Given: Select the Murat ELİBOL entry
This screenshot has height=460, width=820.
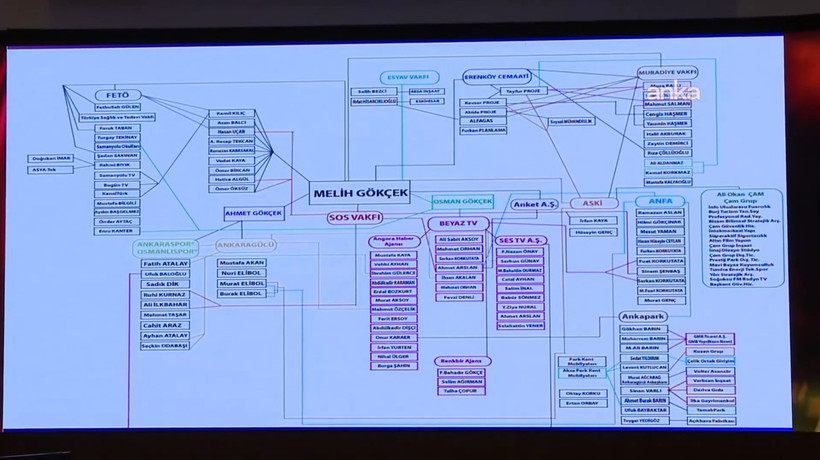Looking at the screenshot, I should [x=241, y=283].
